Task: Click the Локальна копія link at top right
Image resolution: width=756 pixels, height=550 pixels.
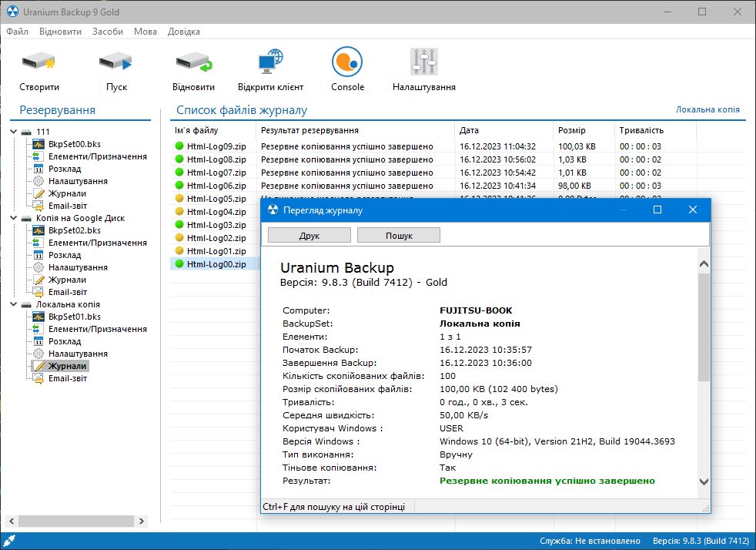Action: click(707, 109)
